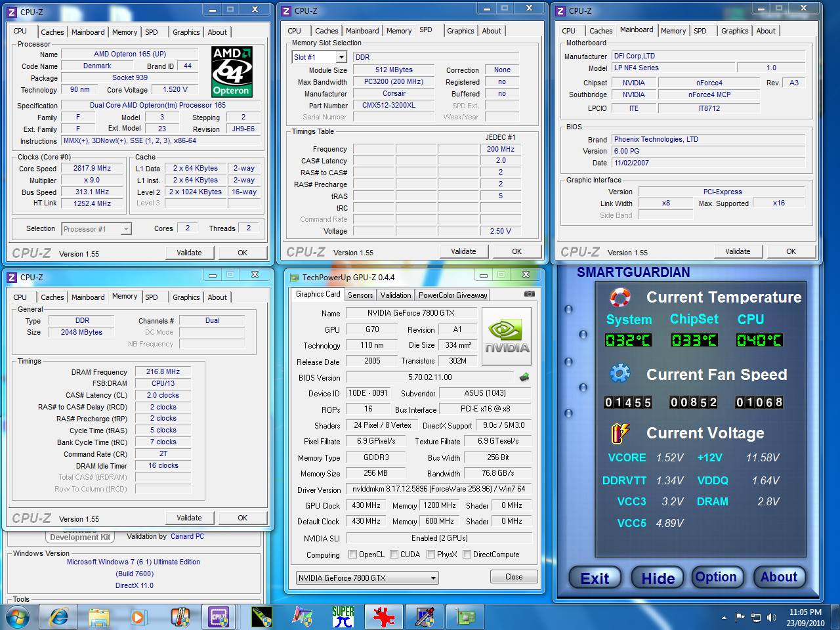Click the graphics card GPU-Z taskbar icon

466,618
